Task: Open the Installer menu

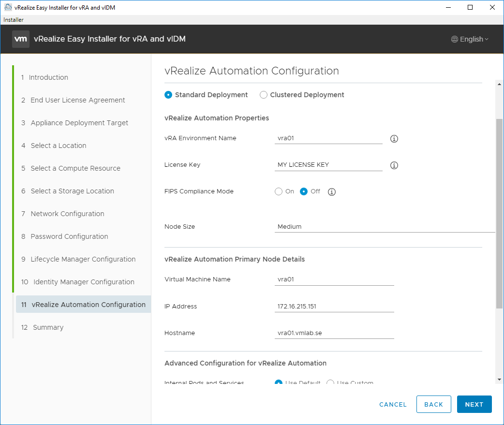Action: pos(14,20)
